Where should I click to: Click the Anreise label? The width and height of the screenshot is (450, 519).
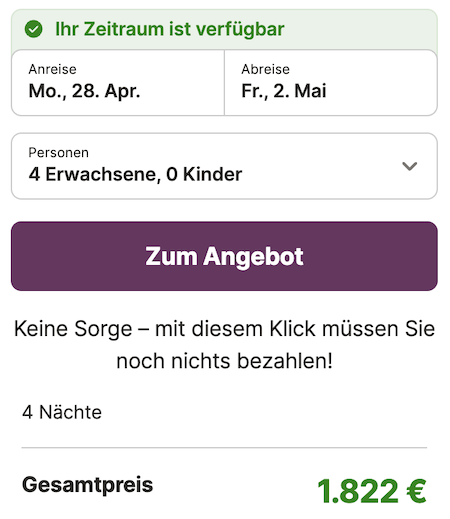click(53, 69)
